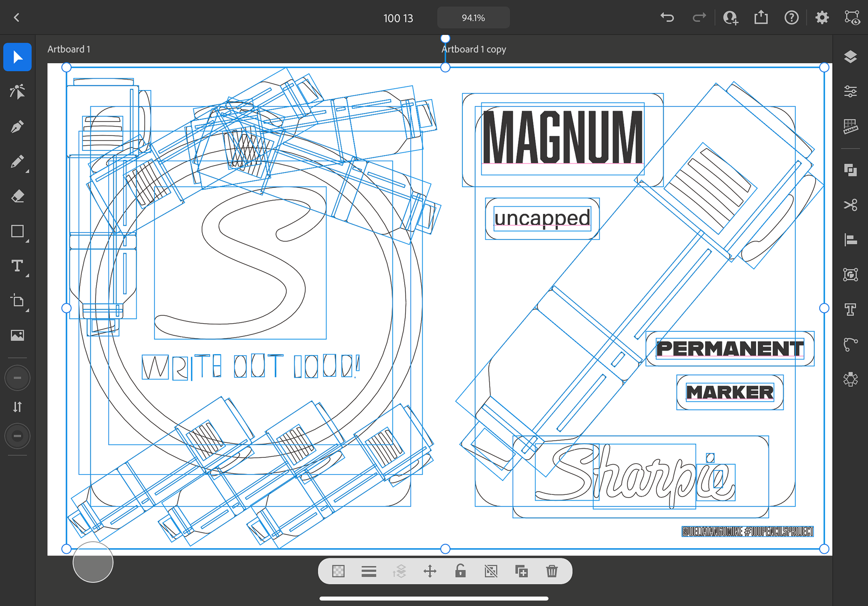This screenshot has width=868, height=606.
Task: Select the Artboard 1 copy label
Action: coord(474,49)
